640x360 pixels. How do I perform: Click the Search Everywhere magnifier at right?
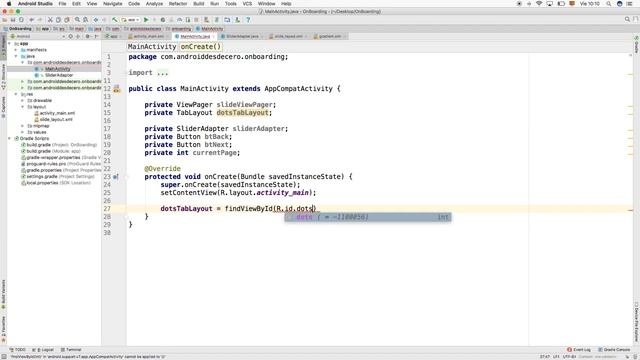pos(627,19)
